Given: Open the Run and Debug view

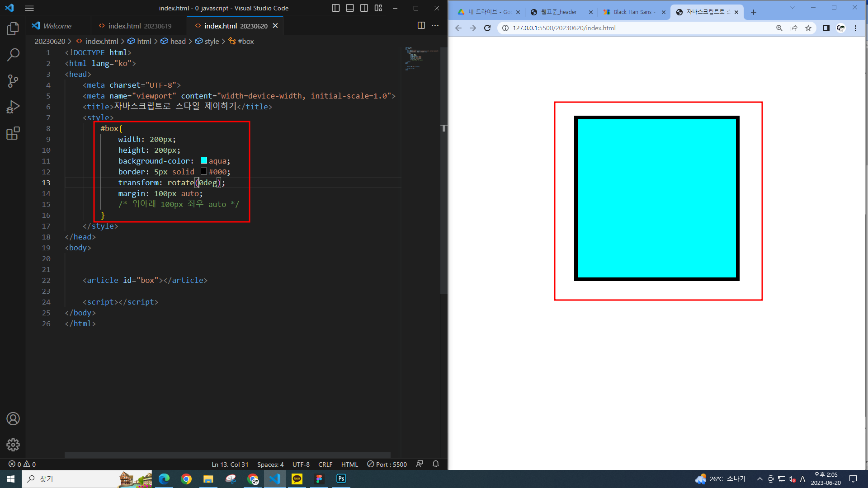Looking at the screenshot, I should coord(13,107).
